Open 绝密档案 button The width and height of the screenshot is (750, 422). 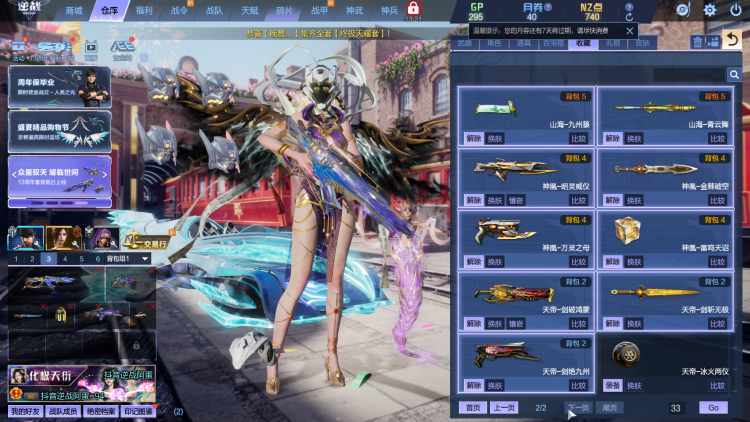click(x=101, y=411)
